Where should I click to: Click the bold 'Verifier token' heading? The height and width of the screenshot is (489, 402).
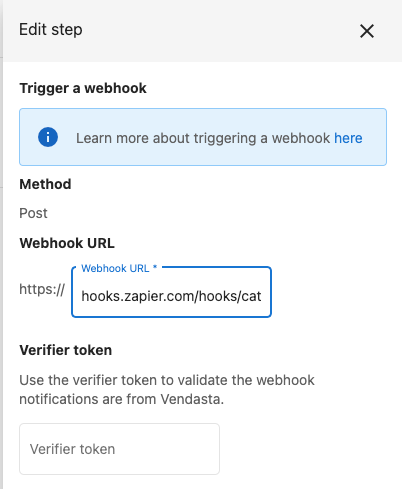pos(66,350)
